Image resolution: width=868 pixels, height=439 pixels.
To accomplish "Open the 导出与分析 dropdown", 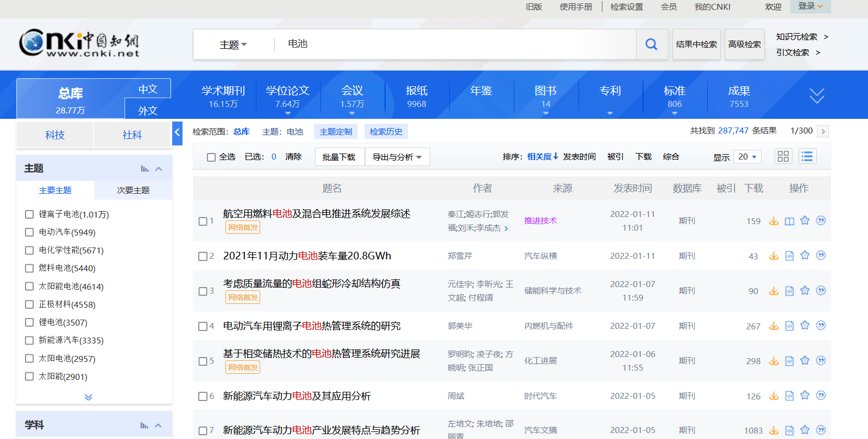I will pyautogui.click(x=397, y=157).
